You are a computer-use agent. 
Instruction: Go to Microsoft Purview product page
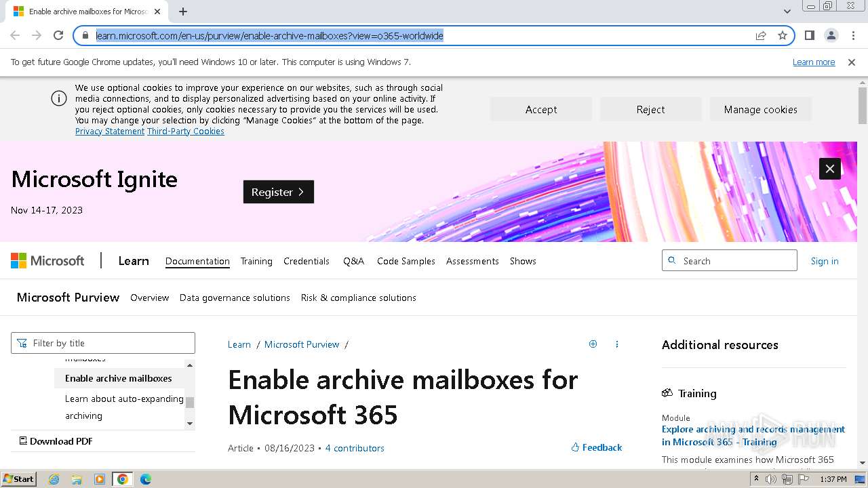[x=68, y=298]
